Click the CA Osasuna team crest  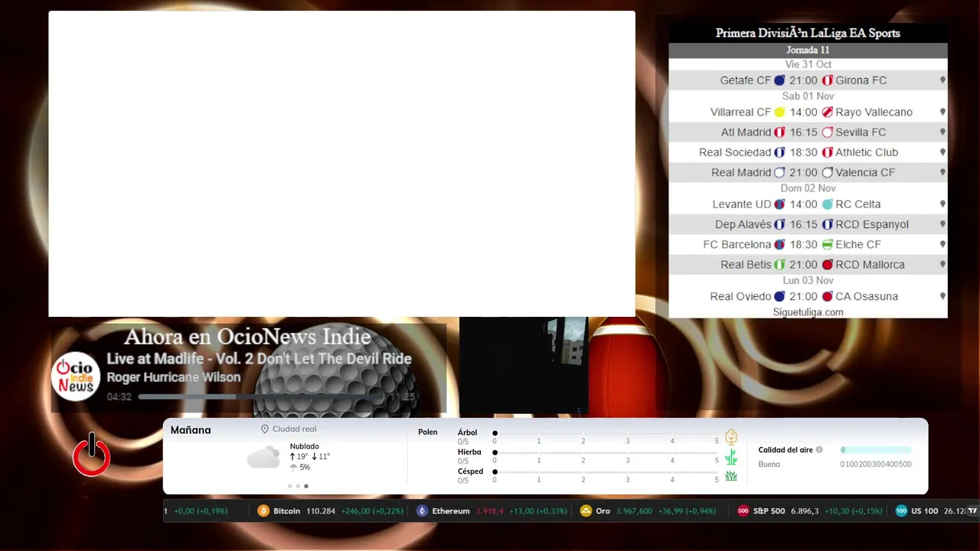(827, 296)
